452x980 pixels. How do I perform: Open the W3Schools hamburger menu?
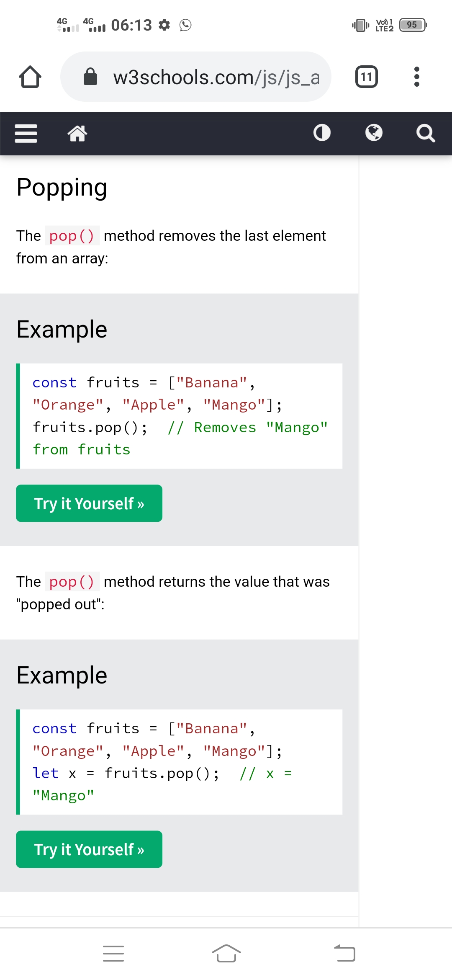click(x=26, y=134)
